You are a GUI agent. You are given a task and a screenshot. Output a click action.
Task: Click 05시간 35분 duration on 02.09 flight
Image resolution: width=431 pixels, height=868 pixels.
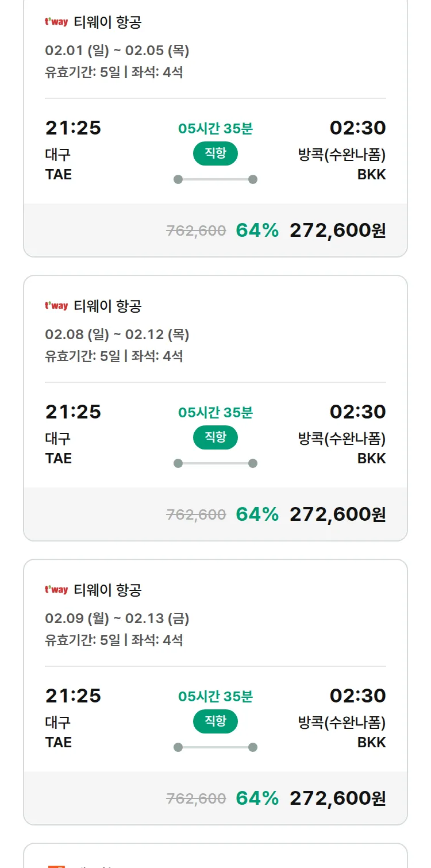[x=215, y=697]
